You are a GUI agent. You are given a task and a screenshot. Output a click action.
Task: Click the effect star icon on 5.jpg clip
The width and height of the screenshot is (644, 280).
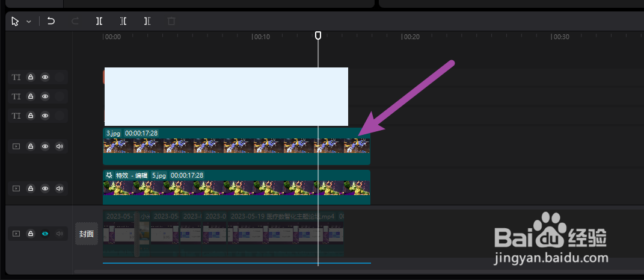(109, 175)
